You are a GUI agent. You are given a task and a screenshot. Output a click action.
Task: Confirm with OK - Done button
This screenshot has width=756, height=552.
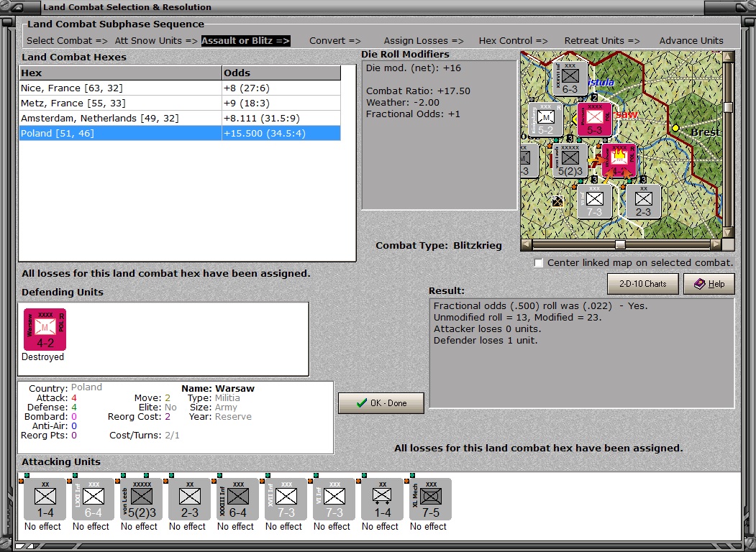pos(381,403)
